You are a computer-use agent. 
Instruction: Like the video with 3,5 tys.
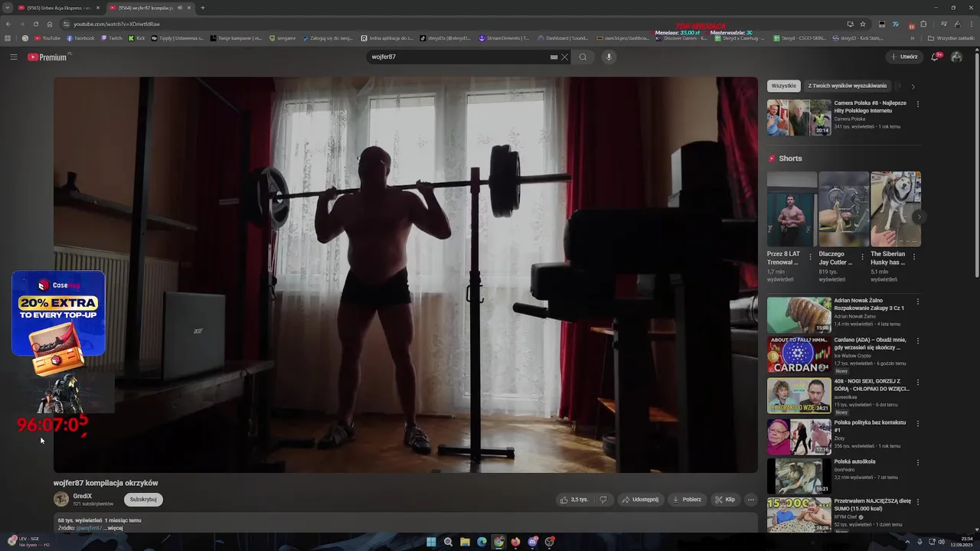tap(574, 500)
